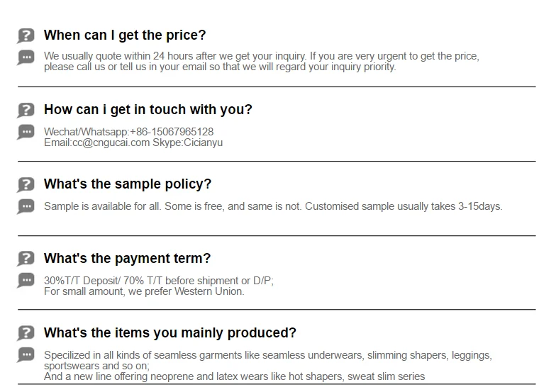Click question mark icon beside the sample policy heading
Viewport: 556px width, 392px height.
(26, 184)
